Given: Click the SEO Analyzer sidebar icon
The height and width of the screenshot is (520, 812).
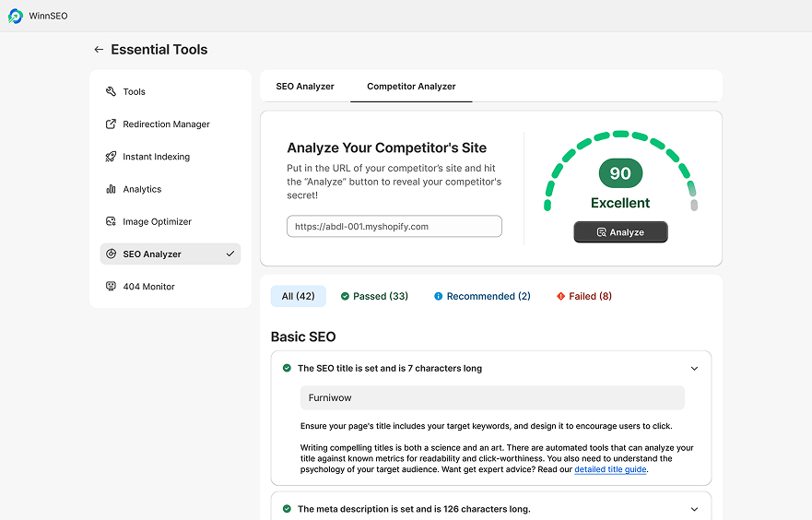Looking at the screenshot, I should [x=111, y=254].
